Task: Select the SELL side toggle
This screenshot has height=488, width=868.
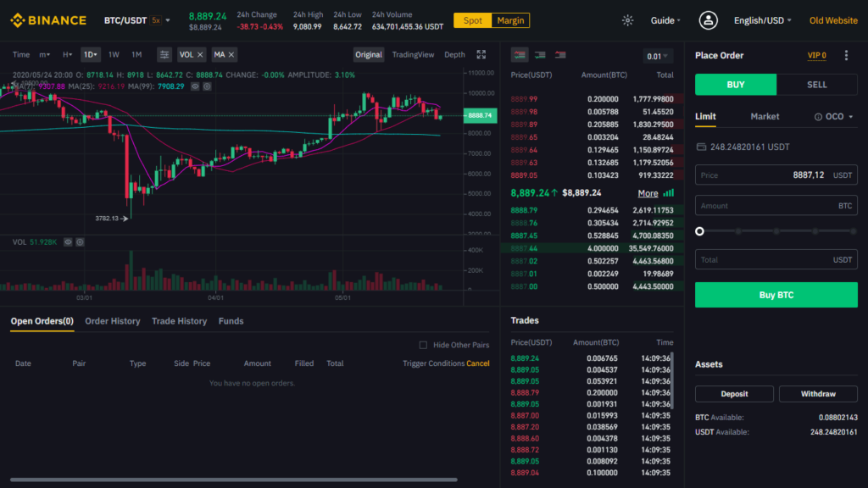Action: pos(817,85)
